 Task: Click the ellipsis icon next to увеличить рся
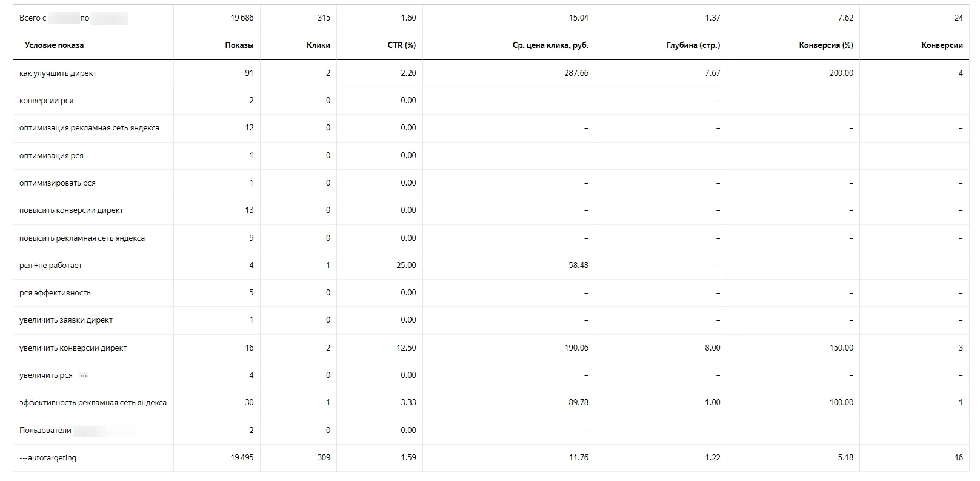coord(84,375)
